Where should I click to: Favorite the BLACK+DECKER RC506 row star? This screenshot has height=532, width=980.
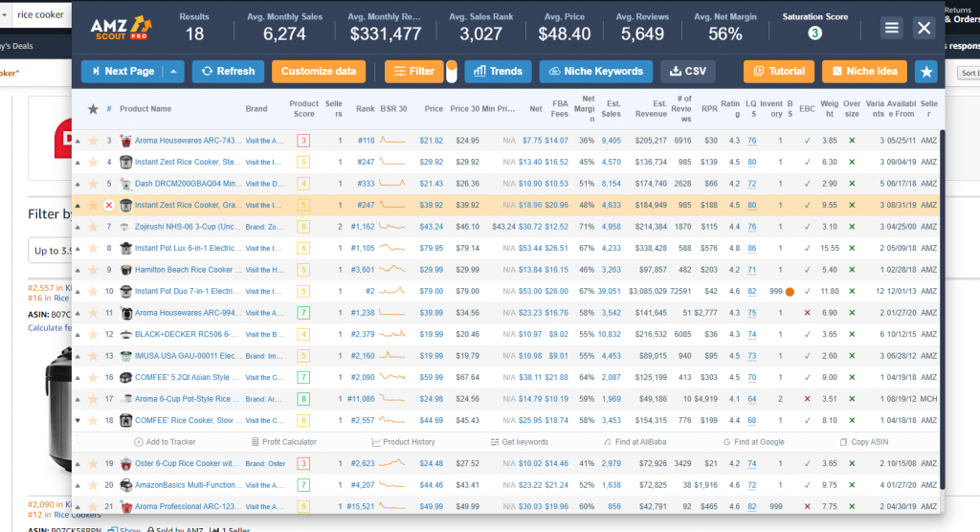93,335
